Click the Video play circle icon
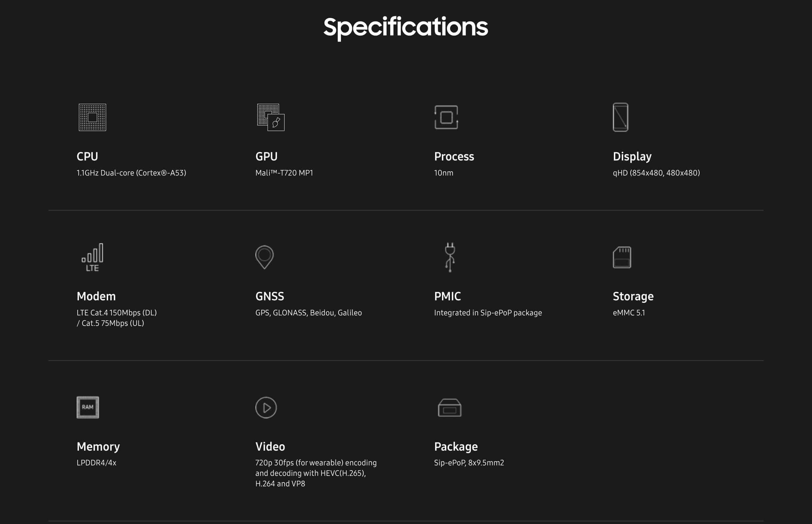Viewport: 812px width, 524px height. click(x=266, y=408)
